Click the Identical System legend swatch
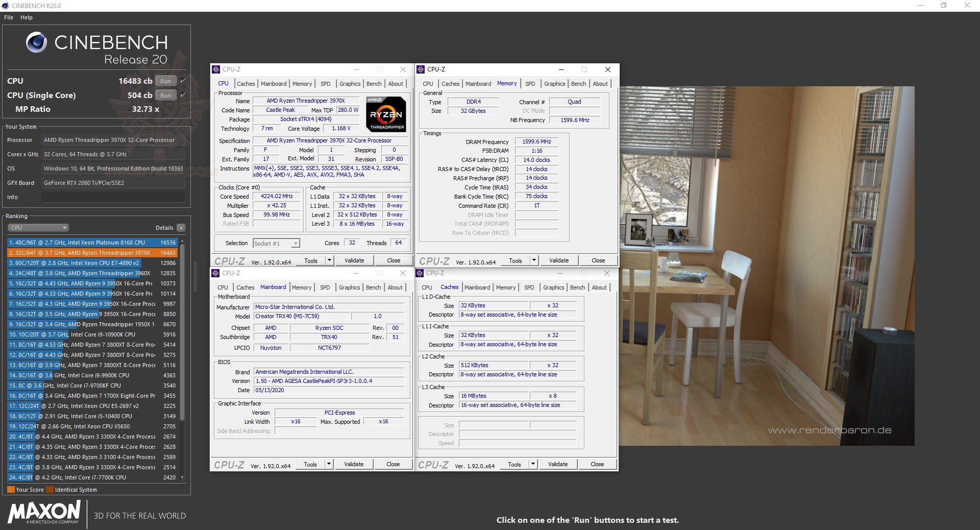 pyautogui.click(x=50, y=490)
